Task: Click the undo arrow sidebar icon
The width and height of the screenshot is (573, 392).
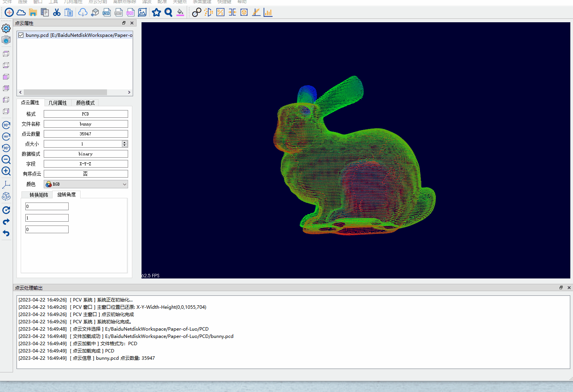Action: pos(6,233)
